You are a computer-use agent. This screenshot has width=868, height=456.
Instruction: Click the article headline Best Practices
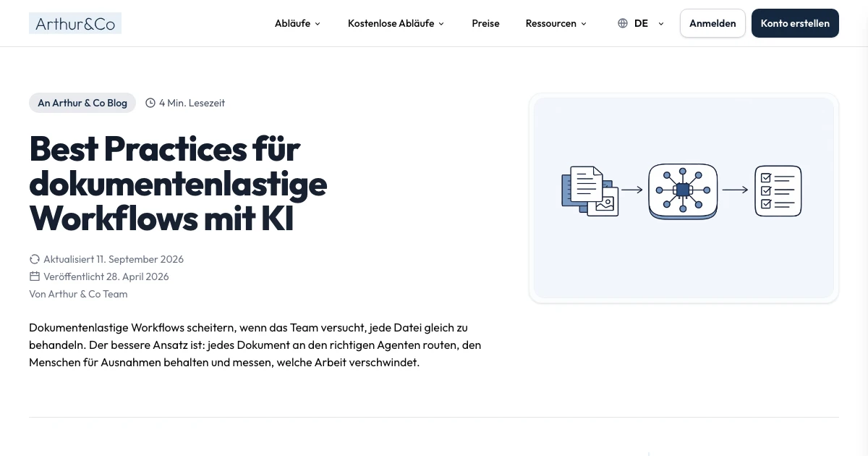coord(178,184)
